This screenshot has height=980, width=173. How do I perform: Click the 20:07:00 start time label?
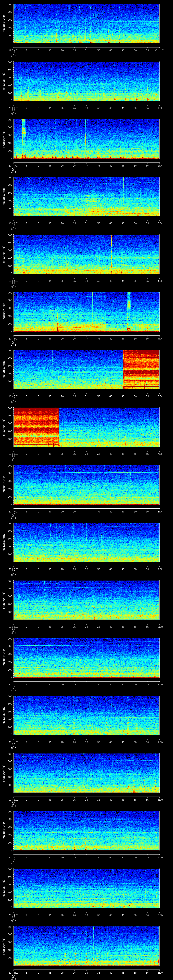coord(13,511)
